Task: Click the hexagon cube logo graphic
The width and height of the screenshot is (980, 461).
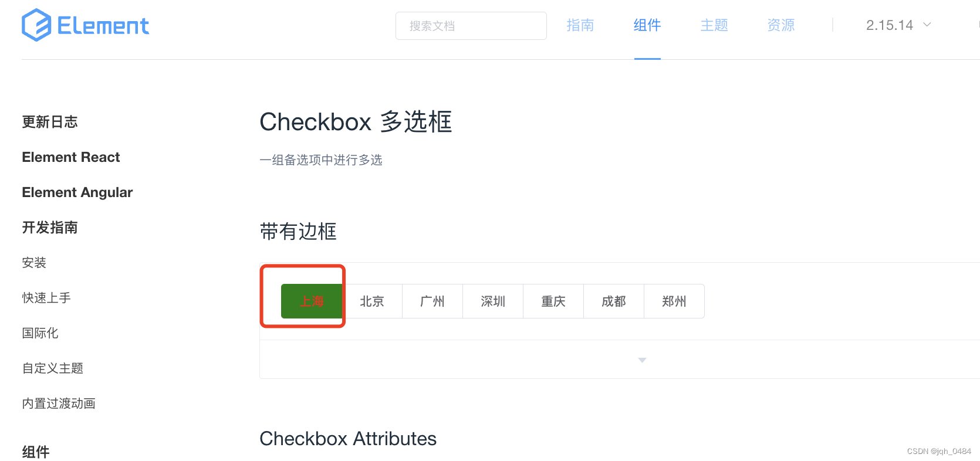Action: click(35, 25)
